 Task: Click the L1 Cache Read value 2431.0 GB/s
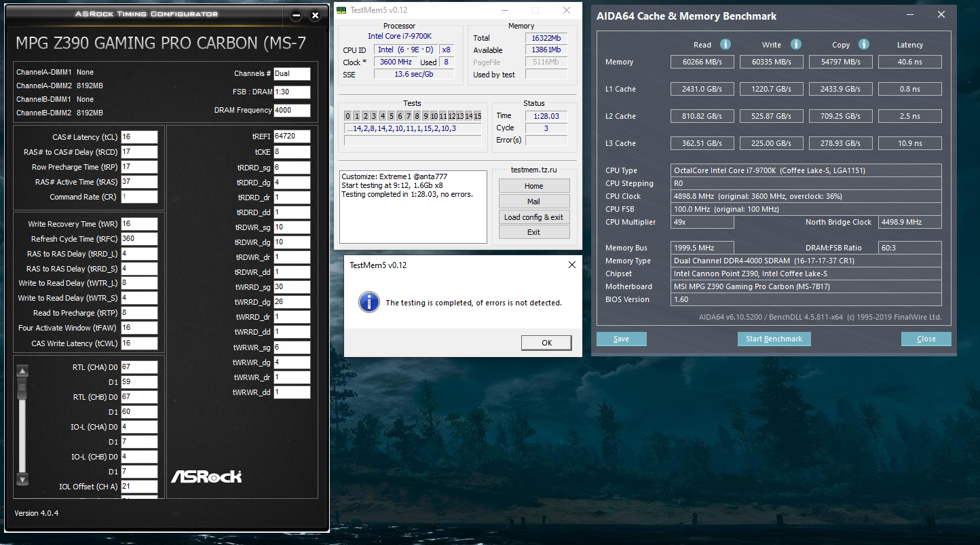703,89
